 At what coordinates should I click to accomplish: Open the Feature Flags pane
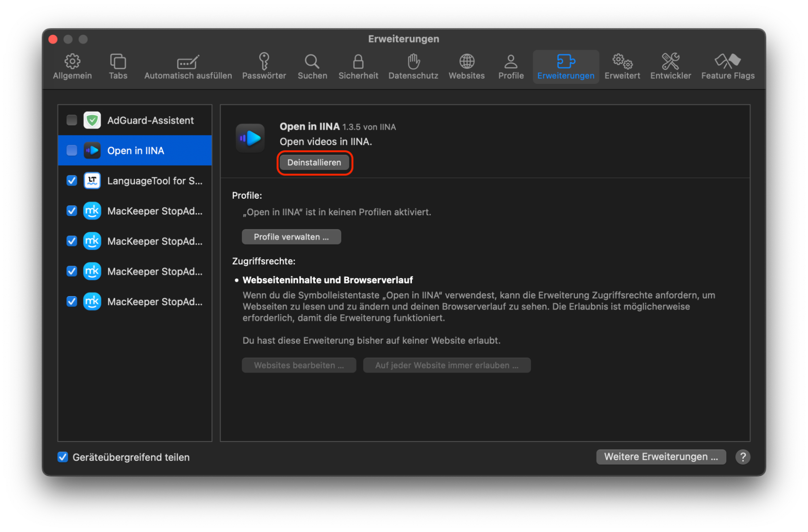(727, 66)
